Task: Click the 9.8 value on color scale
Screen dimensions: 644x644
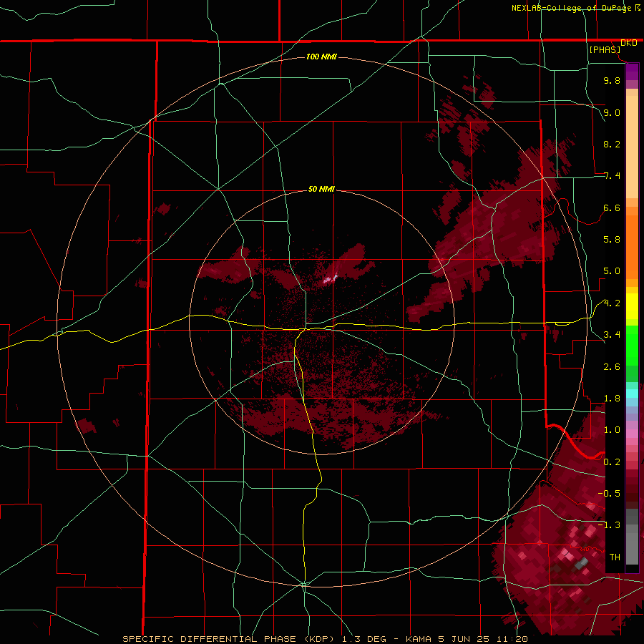Action: (612, 80)
